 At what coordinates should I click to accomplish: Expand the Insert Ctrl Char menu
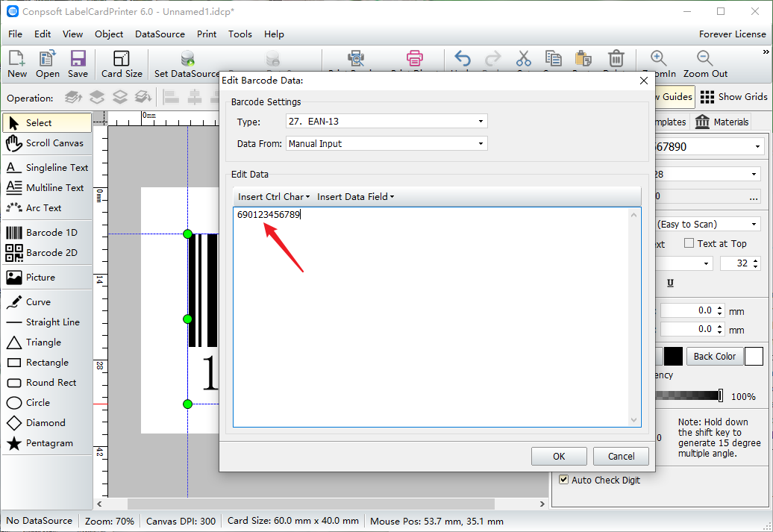pos(274,197)
